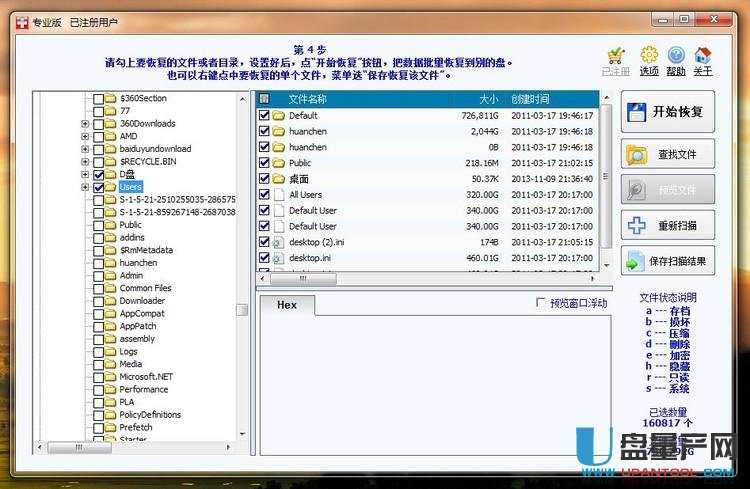Expand the AMD folder tree node
This screenshot has height=489, width=750.
pyautogui.click(x=85, y=136)
